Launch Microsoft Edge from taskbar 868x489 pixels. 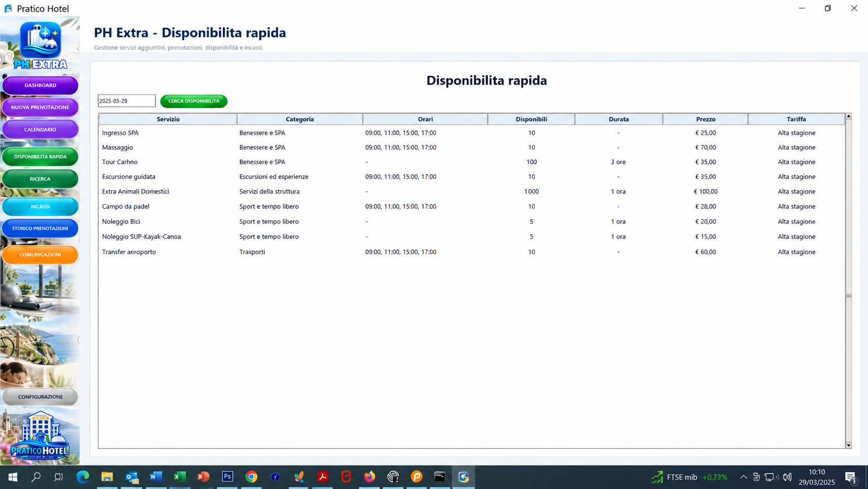click(x=83, y=477)
